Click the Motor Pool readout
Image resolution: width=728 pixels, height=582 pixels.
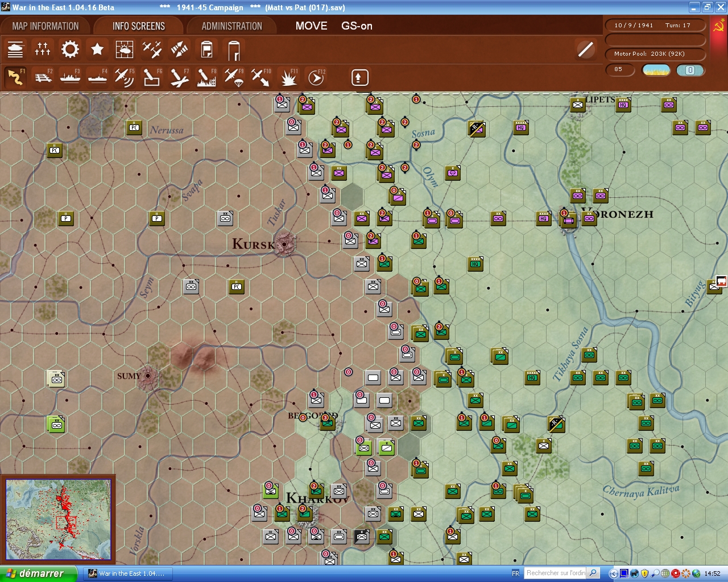click(x=654, y=54)
